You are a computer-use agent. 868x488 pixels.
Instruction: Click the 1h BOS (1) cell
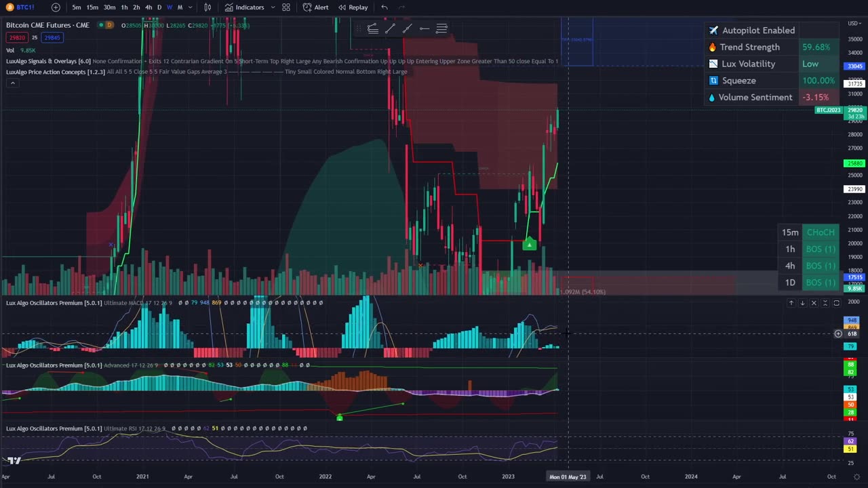821,249
